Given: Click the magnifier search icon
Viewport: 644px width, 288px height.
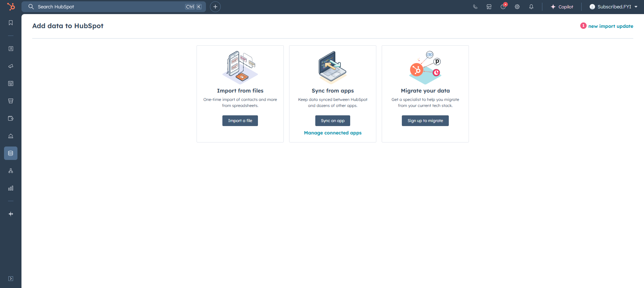Looking at the screenshot, I should (x=31, y=7).
